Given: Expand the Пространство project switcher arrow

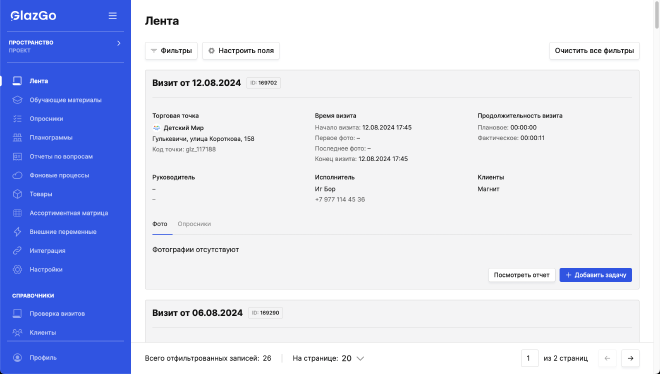Looking at the screenshot, I should tap(119, 43).
